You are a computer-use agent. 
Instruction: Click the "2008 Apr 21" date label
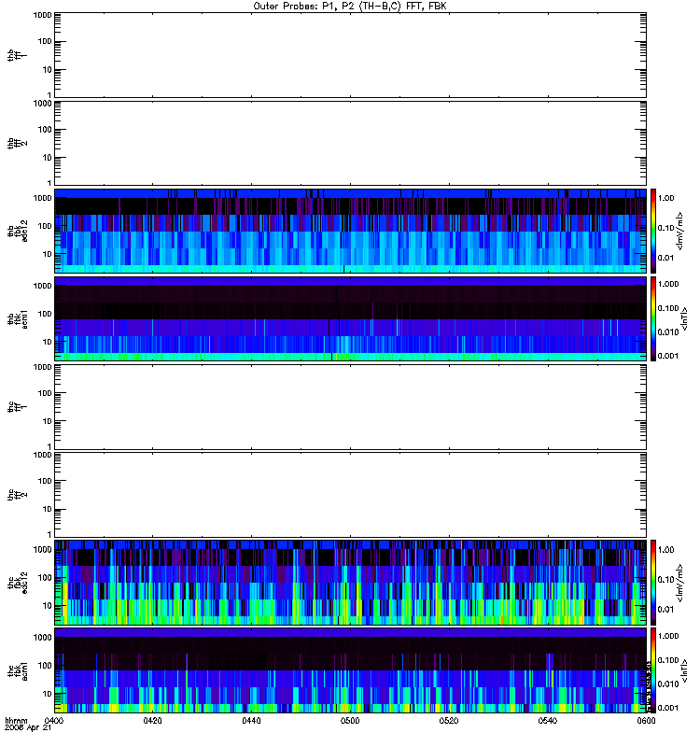pos(28,728)
